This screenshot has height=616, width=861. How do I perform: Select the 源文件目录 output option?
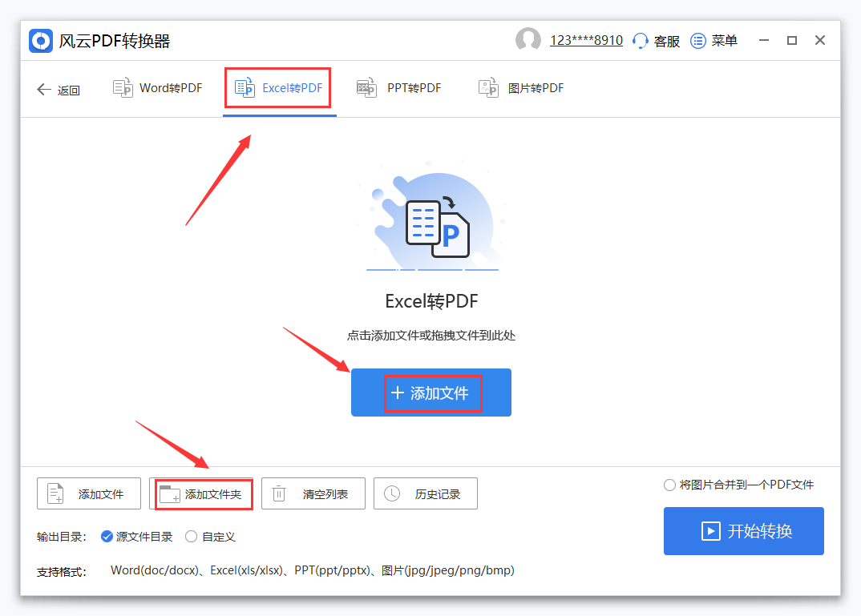107,537
